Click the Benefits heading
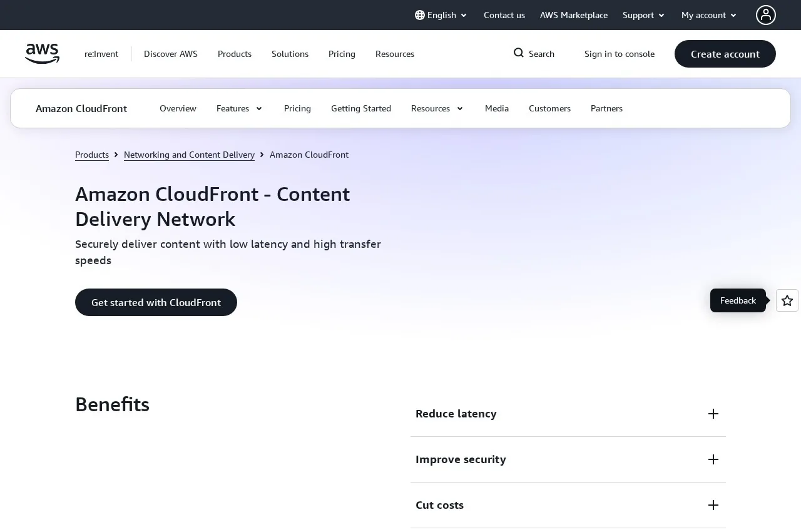801x532 pixels. coord(112,404)
